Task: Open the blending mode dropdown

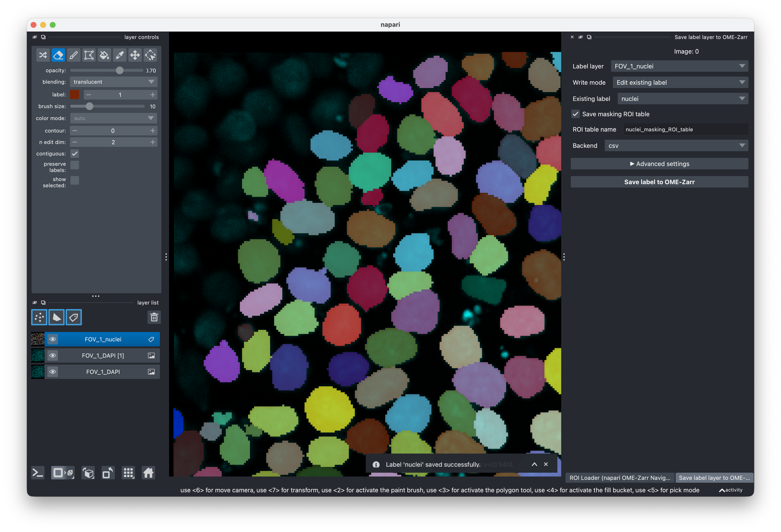Action: point(113,82)
